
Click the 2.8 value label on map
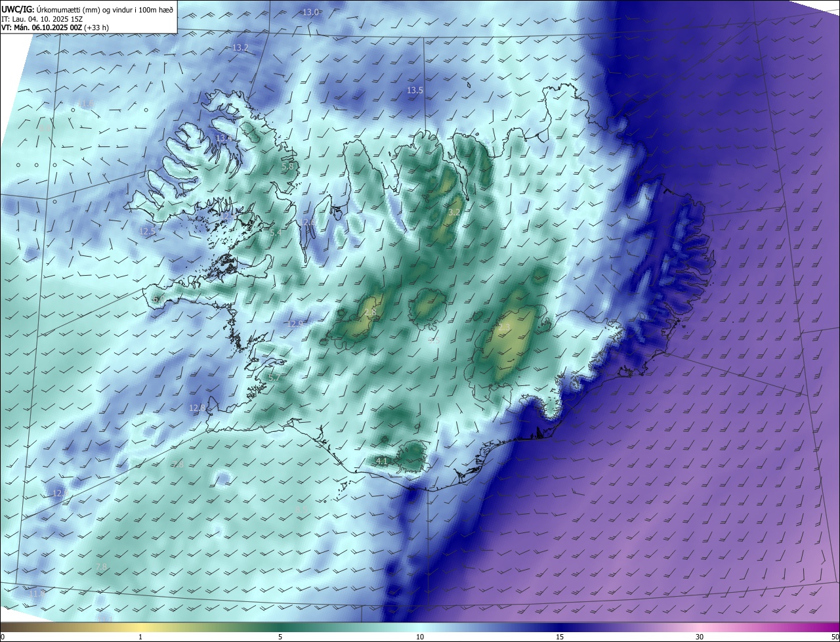[371, 312]
